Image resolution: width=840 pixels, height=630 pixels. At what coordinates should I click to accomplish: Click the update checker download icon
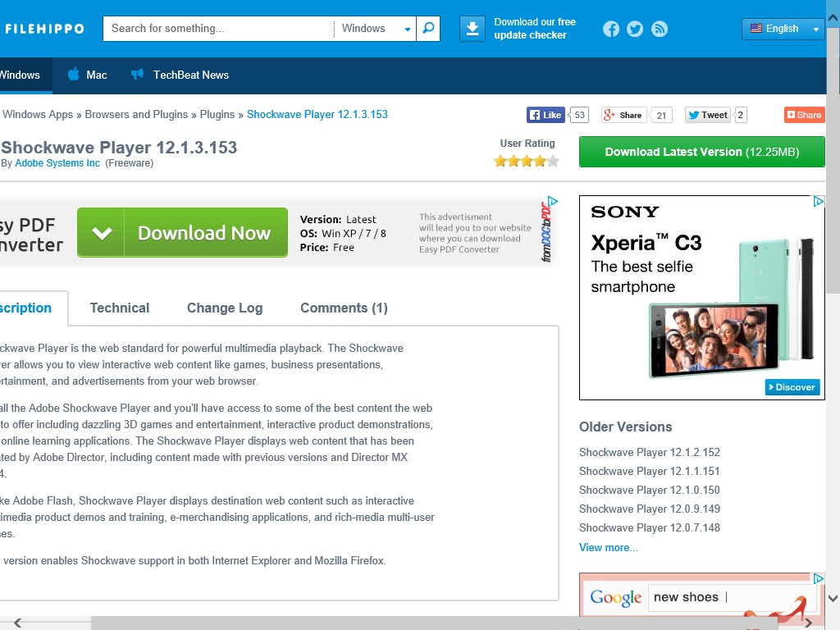(x=472, y=29)
